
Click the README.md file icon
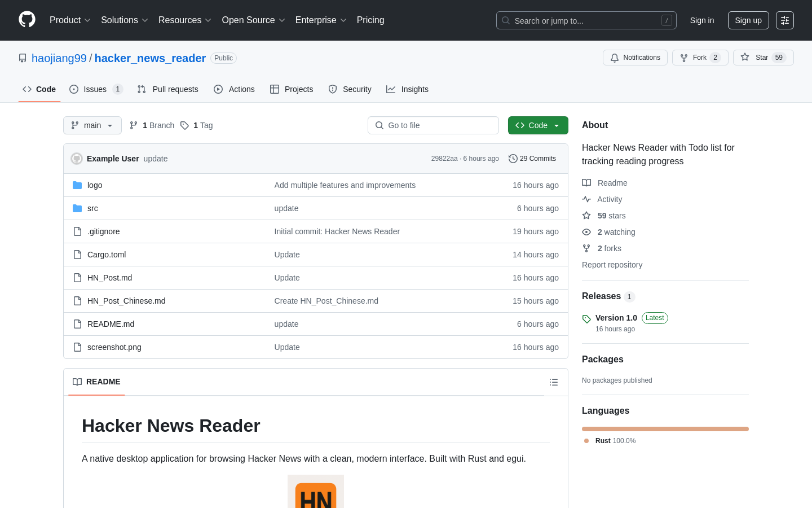click(77, 324)
